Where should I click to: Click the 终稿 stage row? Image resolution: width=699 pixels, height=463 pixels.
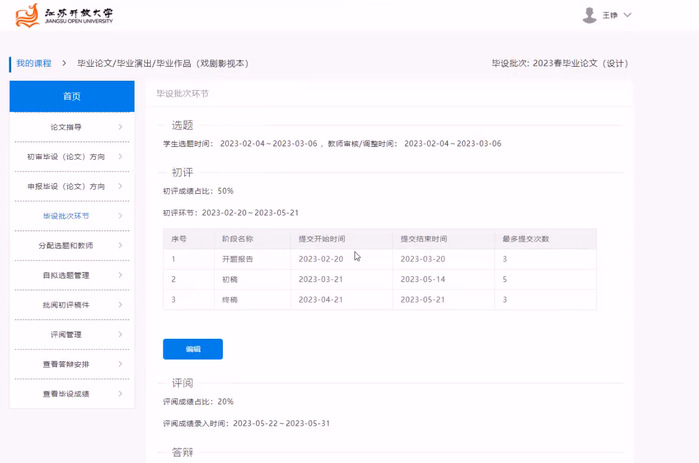(379, 299)
